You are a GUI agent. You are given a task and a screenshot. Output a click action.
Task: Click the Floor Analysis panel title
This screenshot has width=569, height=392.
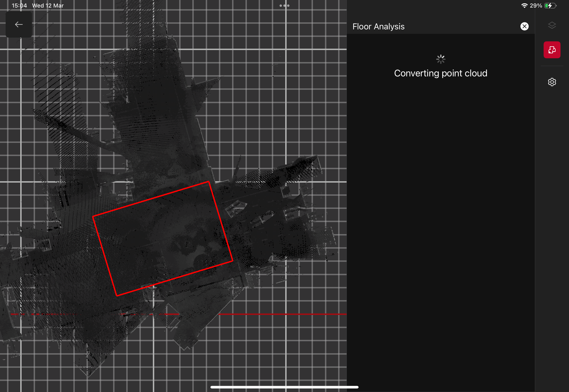[378, 27]
